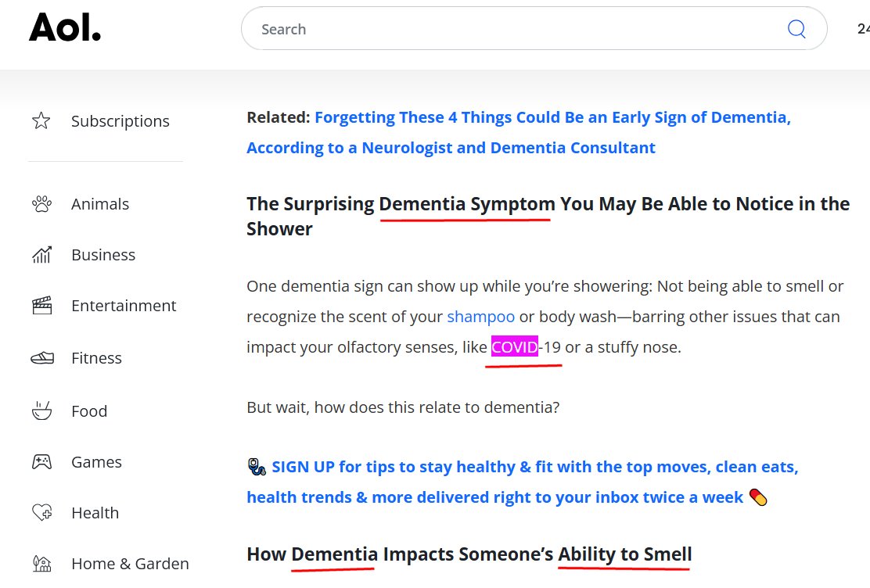Click inside the Search input field
The height and width of the screenshot is (588, 870).
pyautogui.click(x=516, y=29)
